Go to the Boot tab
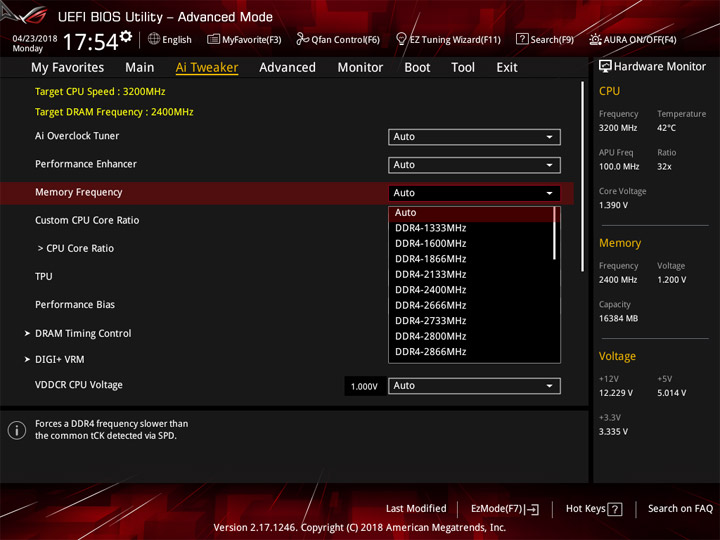The height and width of the screenshot is (540, 720). pyautogui.click(x=417, y=68)
